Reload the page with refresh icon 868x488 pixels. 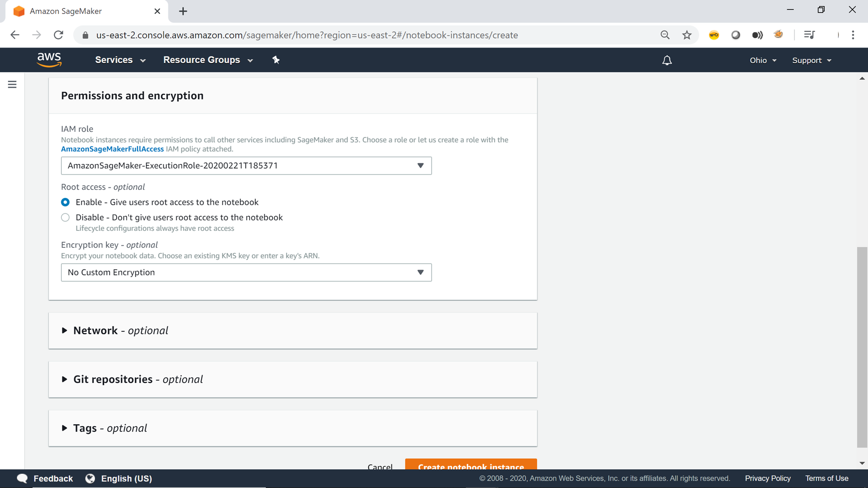59,35
